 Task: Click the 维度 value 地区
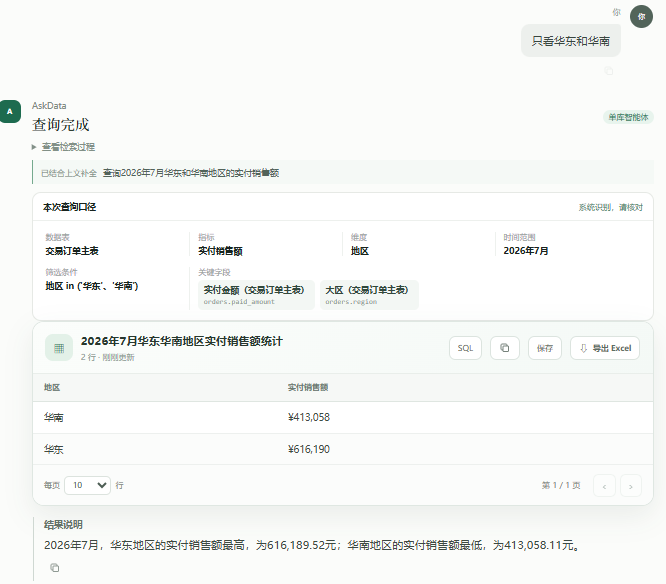coord(359,251)
